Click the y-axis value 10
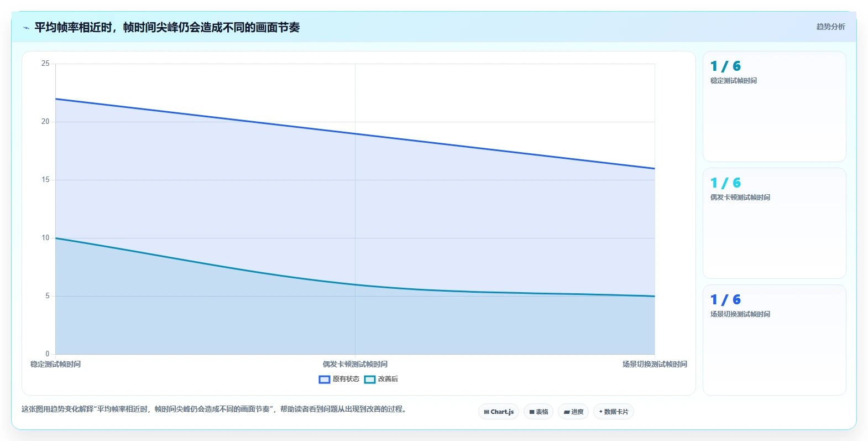Screen dimensions: 868x441 click(45, 238)
